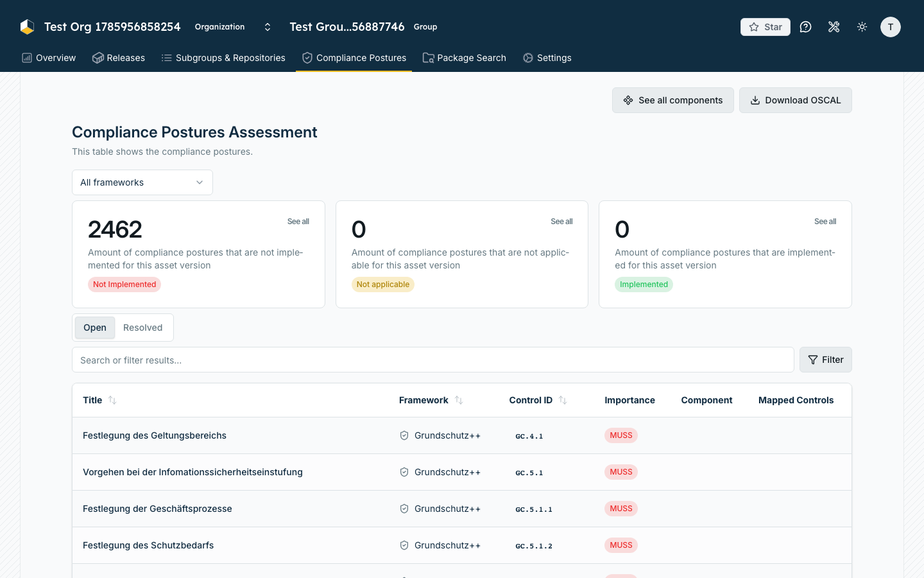Open the Test Grou...56887746 group link
This screenshot has height=578, width=924.
click(347, 27)
